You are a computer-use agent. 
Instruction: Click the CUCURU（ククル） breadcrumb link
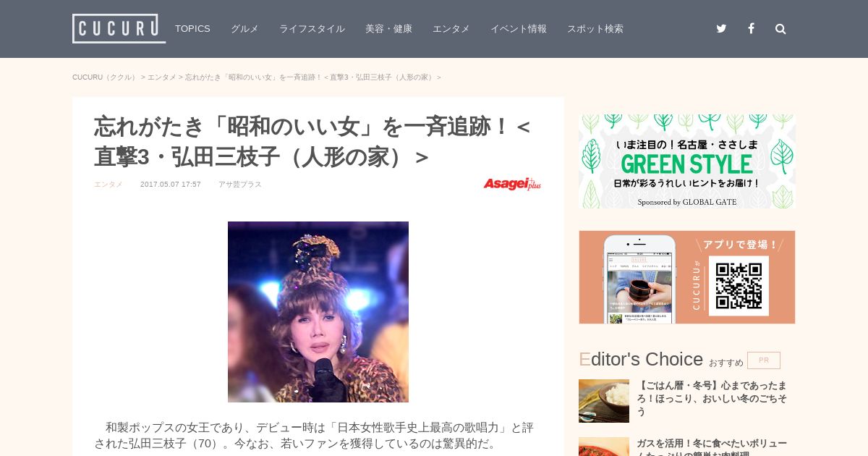106,77
